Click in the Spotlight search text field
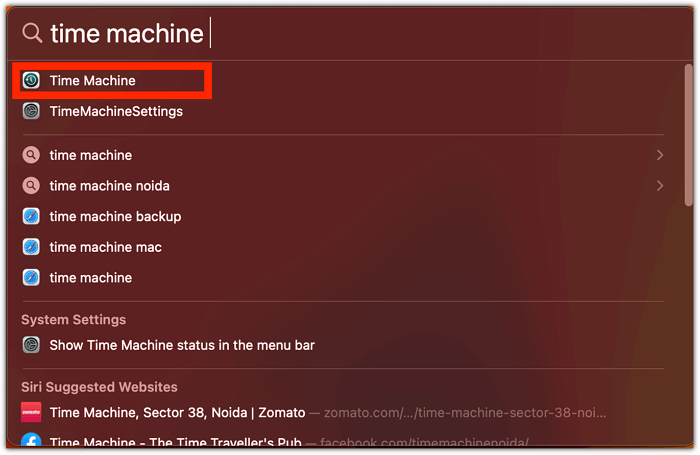The image size is (700, 455). [400, 33]
